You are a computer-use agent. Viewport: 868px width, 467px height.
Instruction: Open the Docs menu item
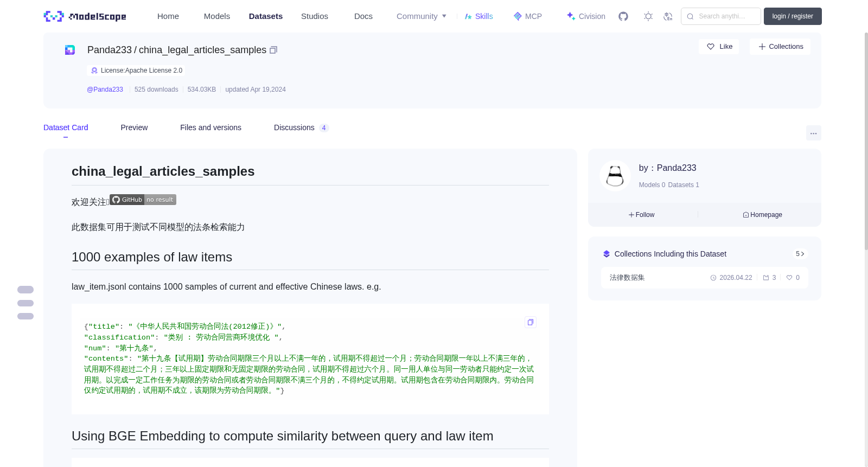[x=363, y=16]
